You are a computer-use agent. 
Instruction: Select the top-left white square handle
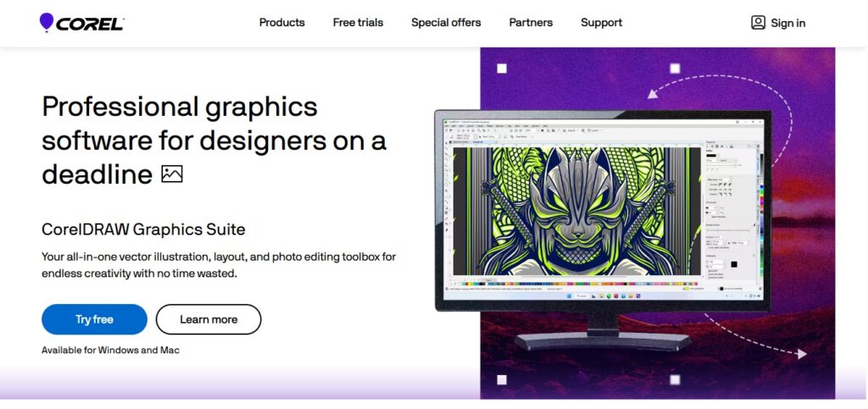point(502,69)
